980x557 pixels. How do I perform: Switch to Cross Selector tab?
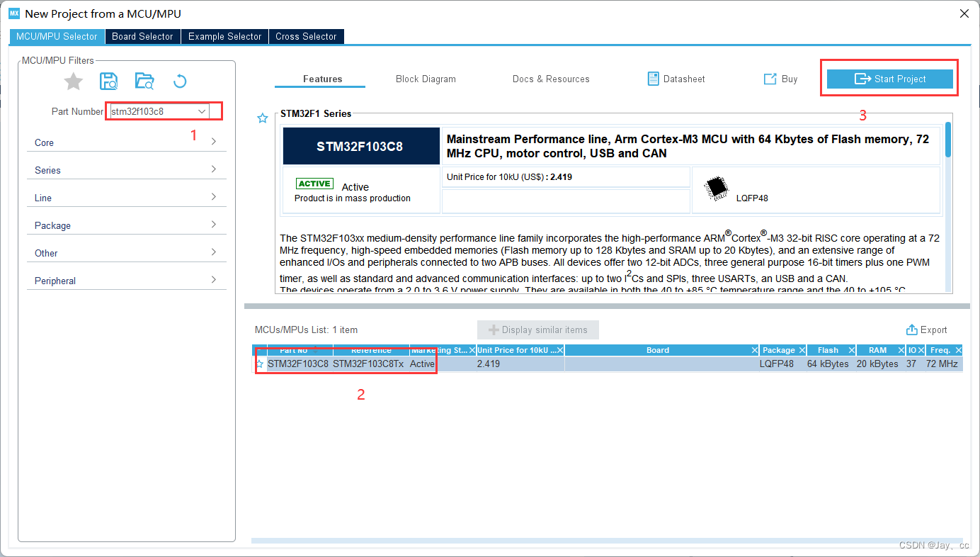(306, 36)
